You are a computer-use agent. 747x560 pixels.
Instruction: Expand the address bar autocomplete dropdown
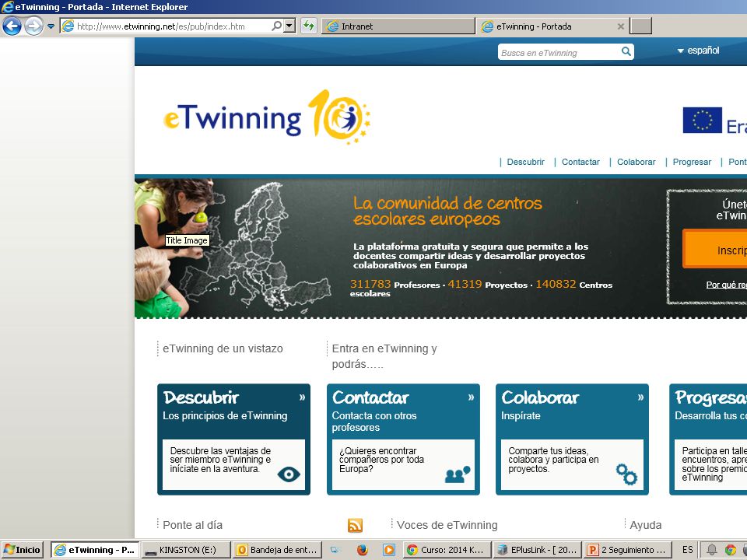coord(289,26)
